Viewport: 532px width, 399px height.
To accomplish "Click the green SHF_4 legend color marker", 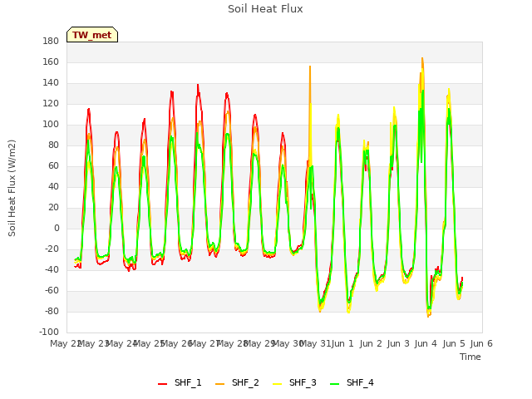I will coord(334,384).
